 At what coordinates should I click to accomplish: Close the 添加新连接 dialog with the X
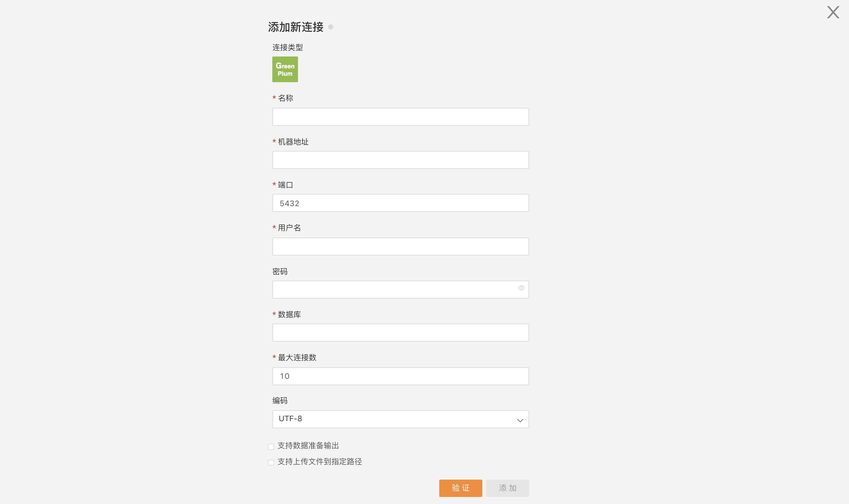coord(833,12)
